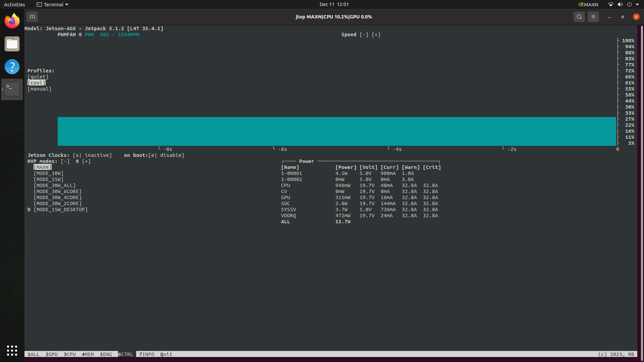Click the SYS5V row name

(x=288, y=209)
